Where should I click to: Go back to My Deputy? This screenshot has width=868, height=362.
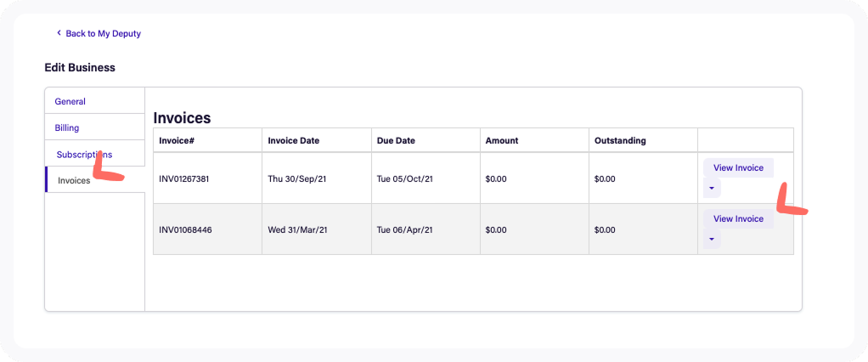[103, 33]
